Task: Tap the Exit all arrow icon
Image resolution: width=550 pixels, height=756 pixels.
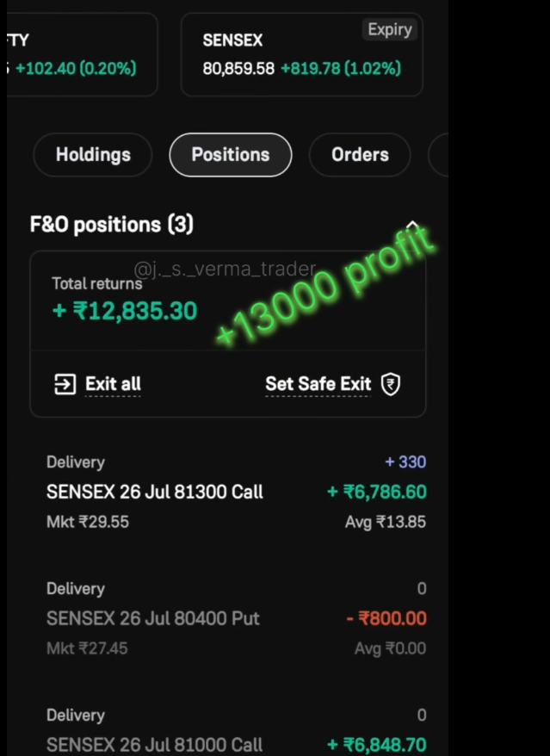Action: click(65, 384)
